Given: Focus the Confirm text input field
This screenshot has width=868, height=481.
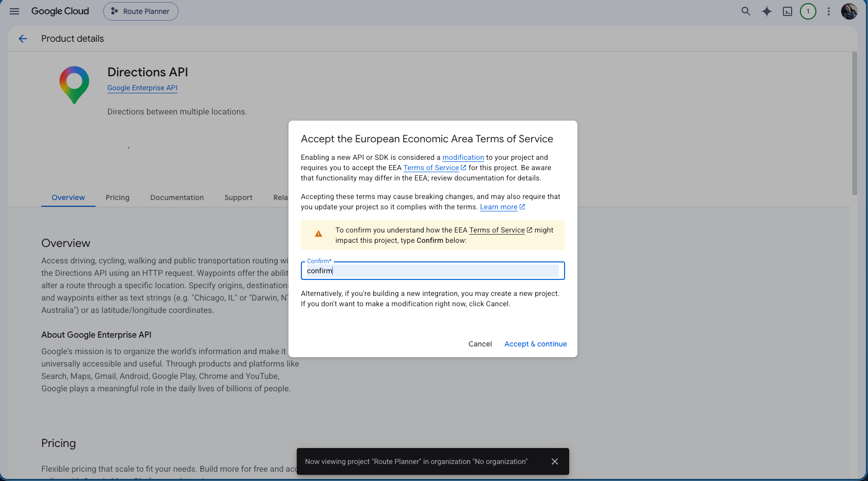Looking at the screenshot, I should click(433, 271).
